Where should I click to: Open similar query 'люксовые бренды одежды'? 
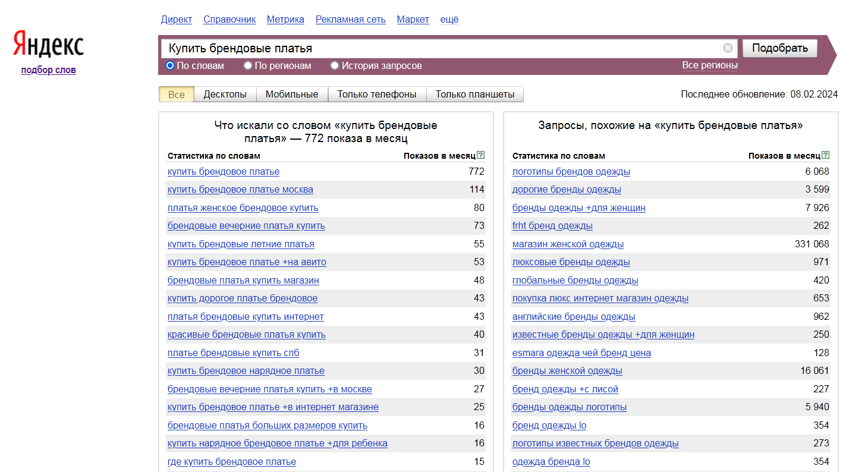571,262
